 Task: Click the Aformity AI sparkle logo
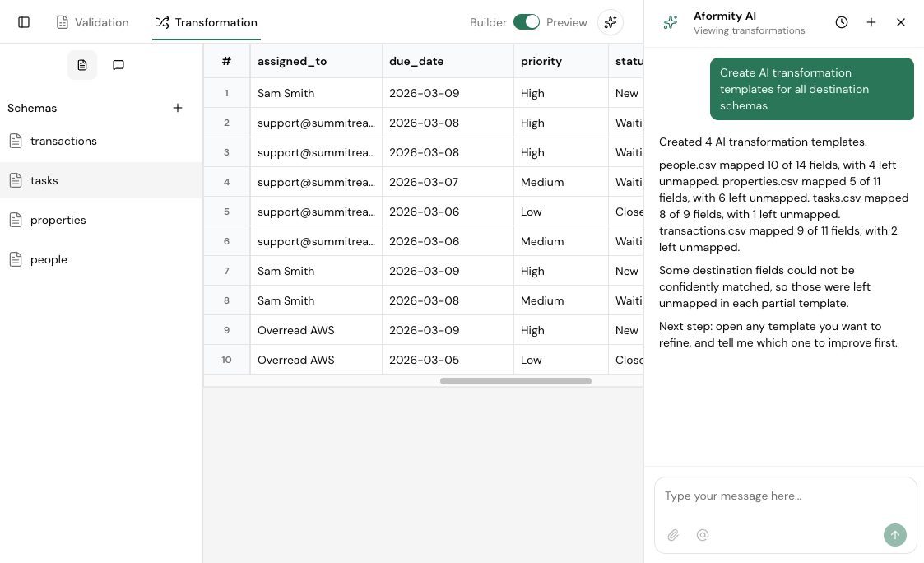point(671,22)
